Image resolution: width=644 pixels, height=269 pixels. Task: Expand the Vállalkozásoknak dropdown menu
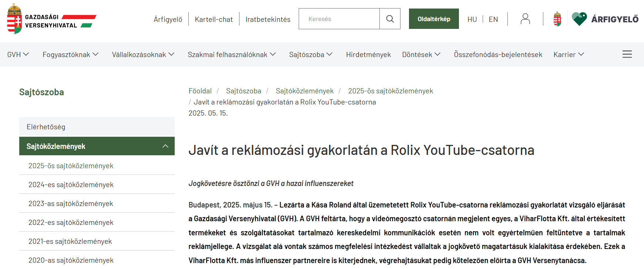[x=143, y=54]
